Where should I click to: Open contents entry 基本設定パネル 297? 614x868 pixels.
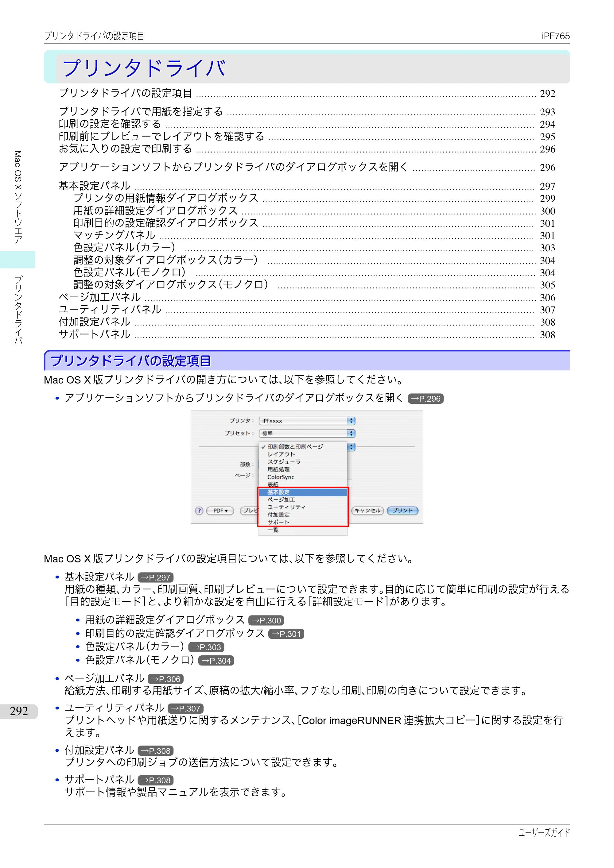click(307, 186)
